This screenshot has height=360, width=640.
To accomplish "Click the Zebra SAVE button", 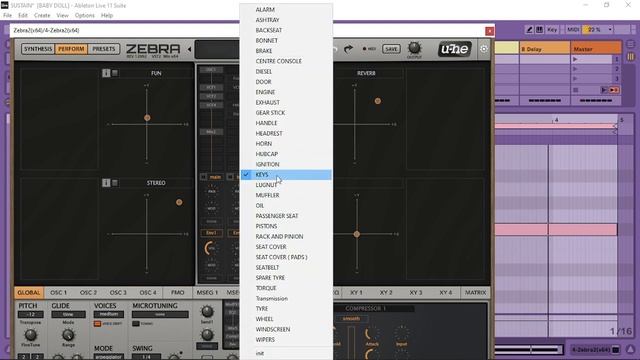I will (x=391, y=49).
